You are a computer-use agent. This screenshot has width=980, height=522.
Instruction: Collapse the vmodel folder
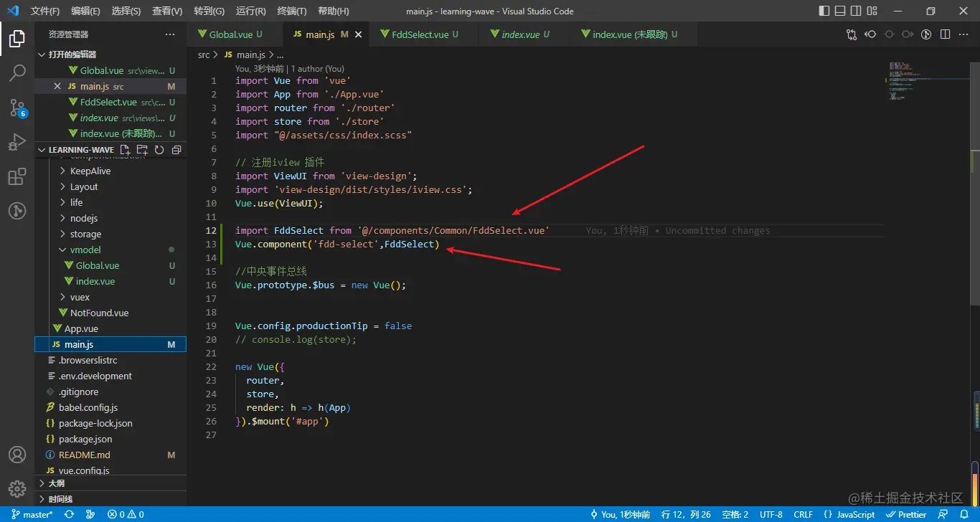[x=110, y=250]
